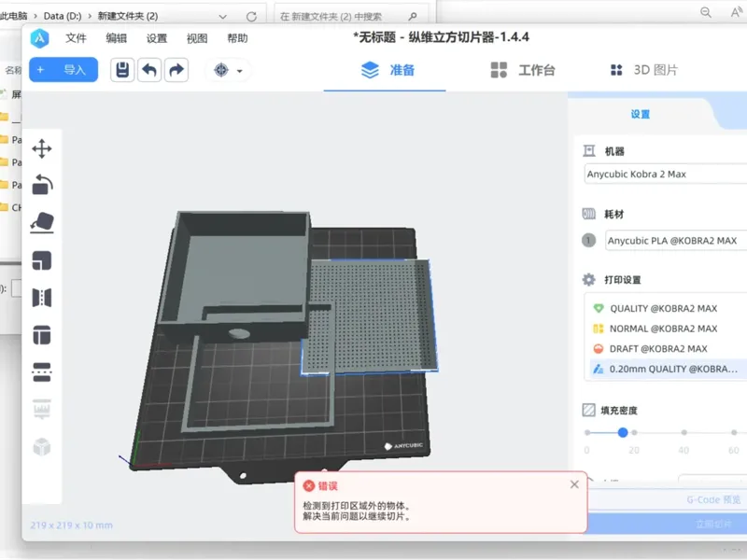Open the 文件 menu
The image size is (747, 560).
[x=76, y=38]
